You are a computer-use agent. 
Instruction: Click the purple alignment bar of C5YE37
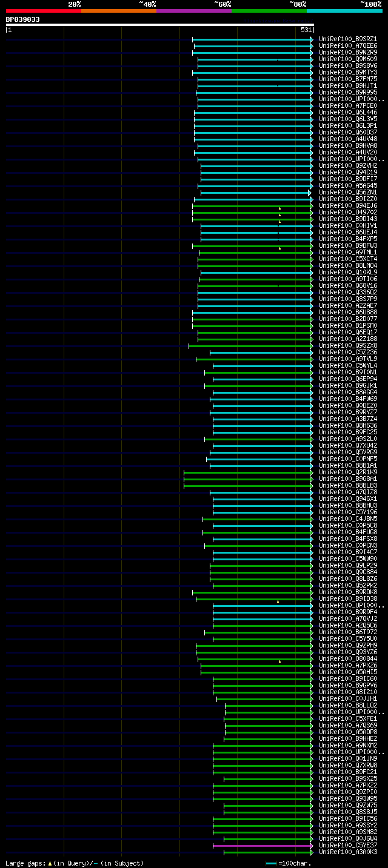263,846
